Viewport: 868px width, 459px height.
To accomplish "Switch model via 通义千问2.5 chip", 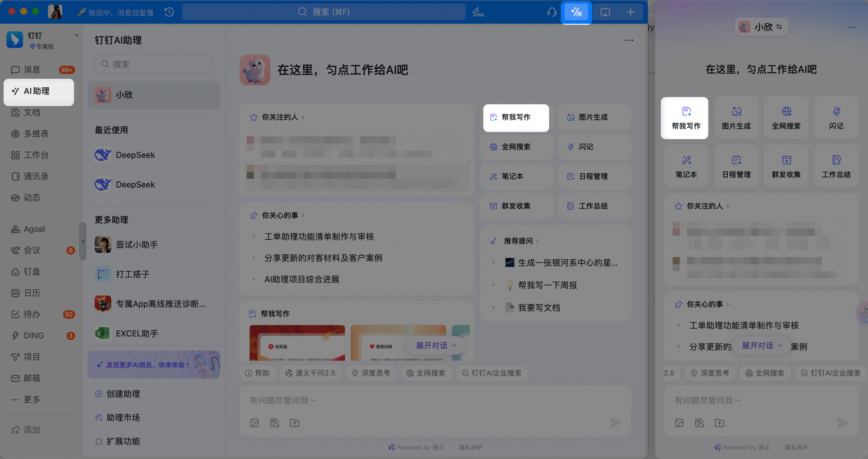I will tap(310, 373).
